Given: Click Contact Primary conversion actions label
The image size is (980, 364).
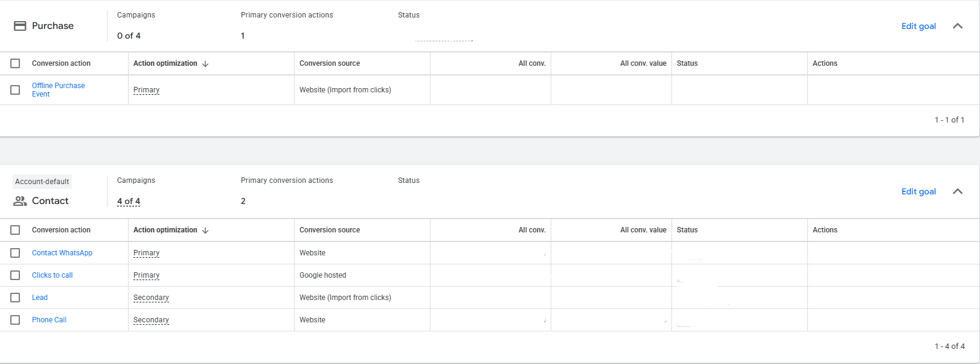Looking at the screenshot, I should coord(287,180).
